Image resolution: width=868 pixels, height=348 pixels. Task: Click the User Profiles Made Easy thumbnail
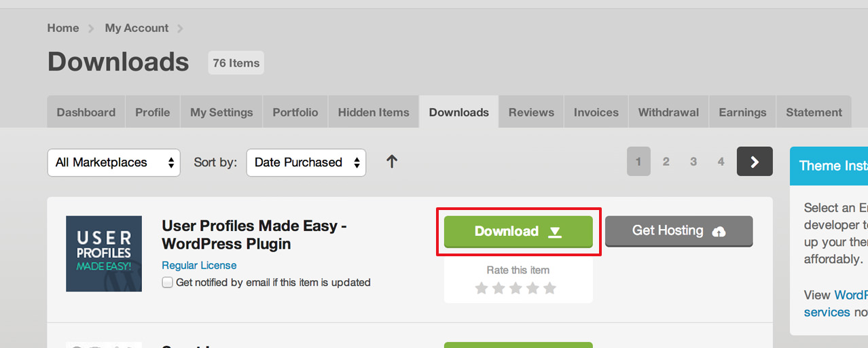[104, 254]
